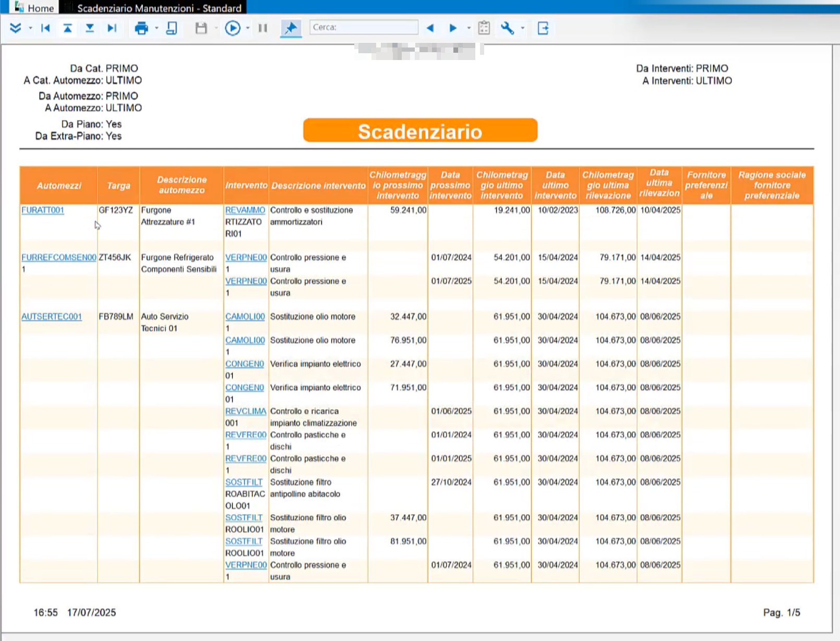
Task: Click the date 01/06/2025
Action: point(451,411)
